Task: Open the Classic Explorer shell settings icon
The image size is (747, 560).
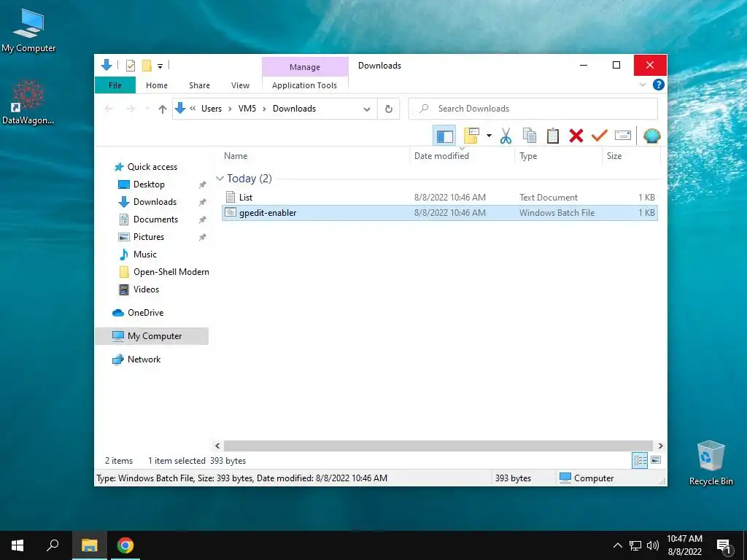Action: pyautogui.click(x=651, y=136)
